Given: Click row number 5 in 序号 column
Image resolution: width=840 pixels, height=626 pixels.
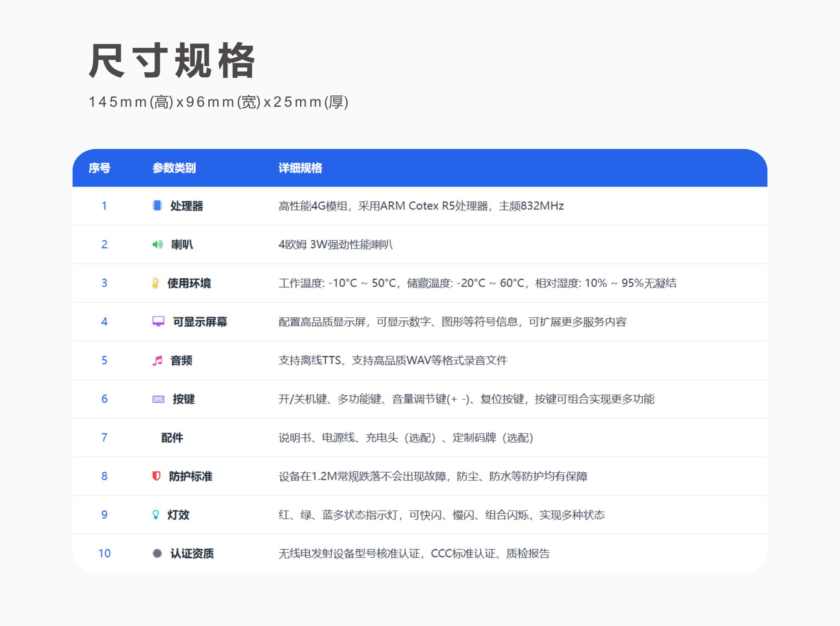Looking at the screenshot, I should tap(104, 360).
